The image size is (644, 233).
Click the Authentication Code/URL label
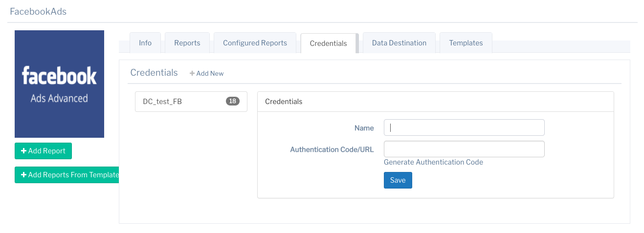[x=332, y=149]
